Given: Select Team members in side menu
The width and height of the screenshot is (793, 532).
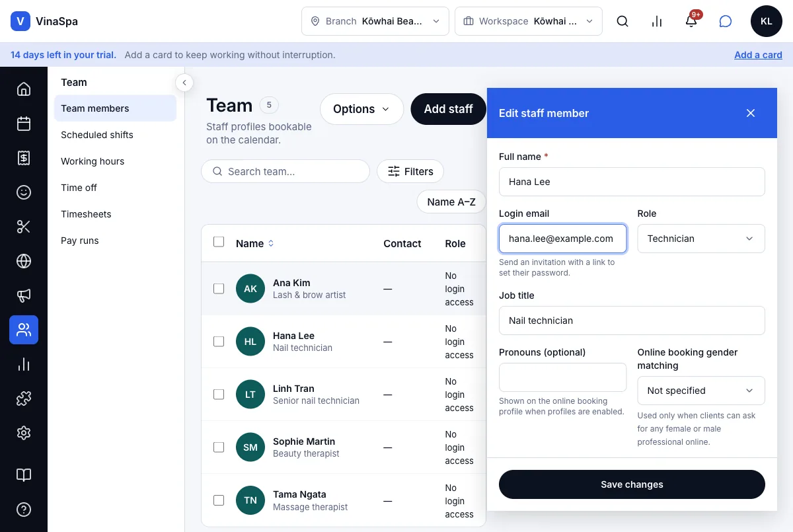Looking at the screenshot, I should 115,108.
